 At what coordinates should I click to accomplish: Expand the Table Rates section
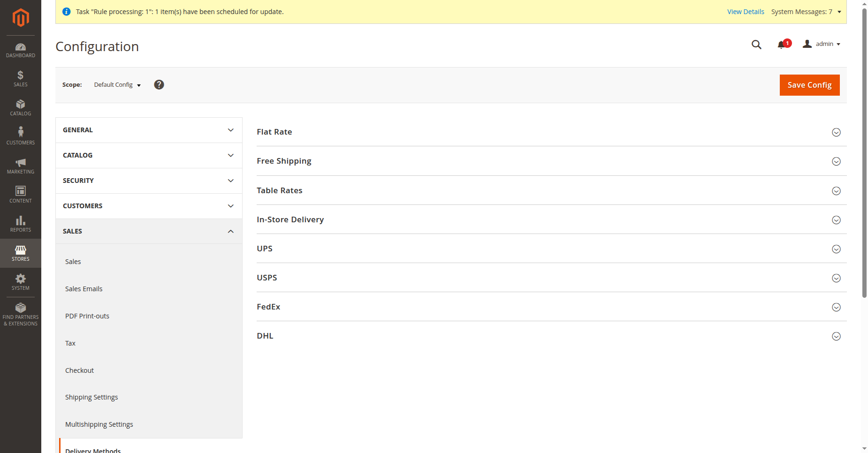pyautogui.click(x=551, y=190)
